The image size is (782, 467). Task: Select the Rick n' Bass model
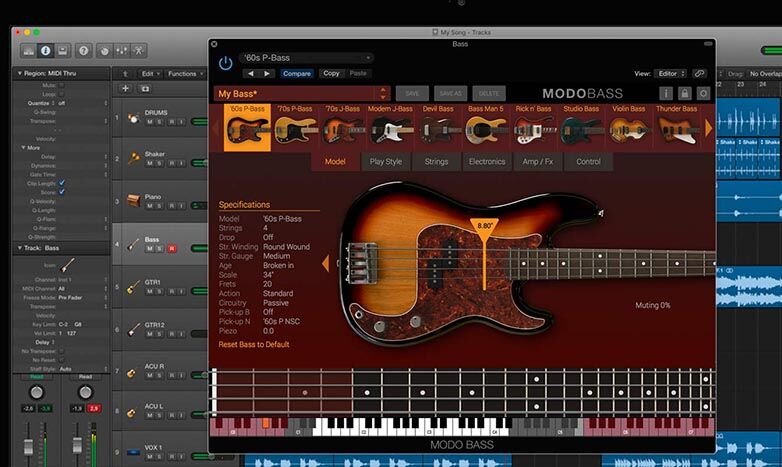click(534, 128)
